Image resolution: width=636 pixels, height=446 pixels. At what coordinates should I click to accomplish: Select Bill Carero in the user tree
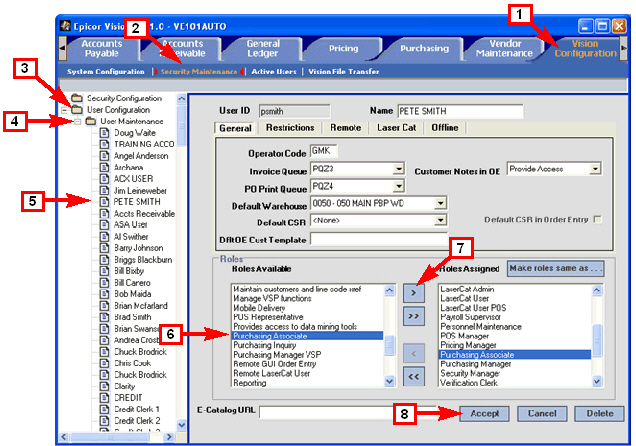click(132, 283)
